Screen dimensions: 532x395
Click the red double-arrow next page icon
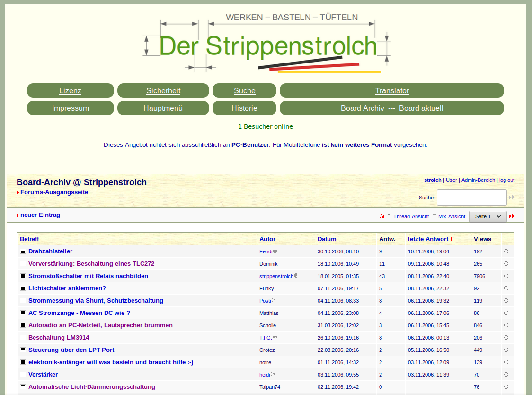coord(512,216)
